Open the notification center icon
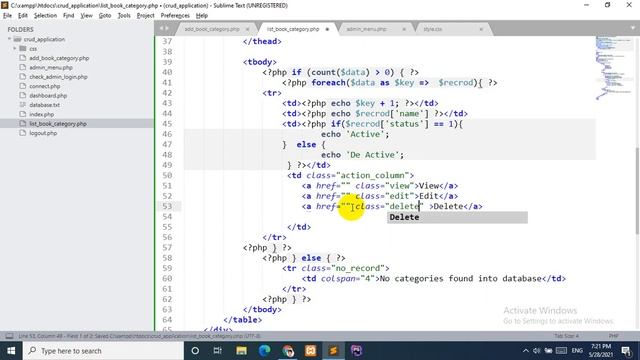 pos(626,351)
